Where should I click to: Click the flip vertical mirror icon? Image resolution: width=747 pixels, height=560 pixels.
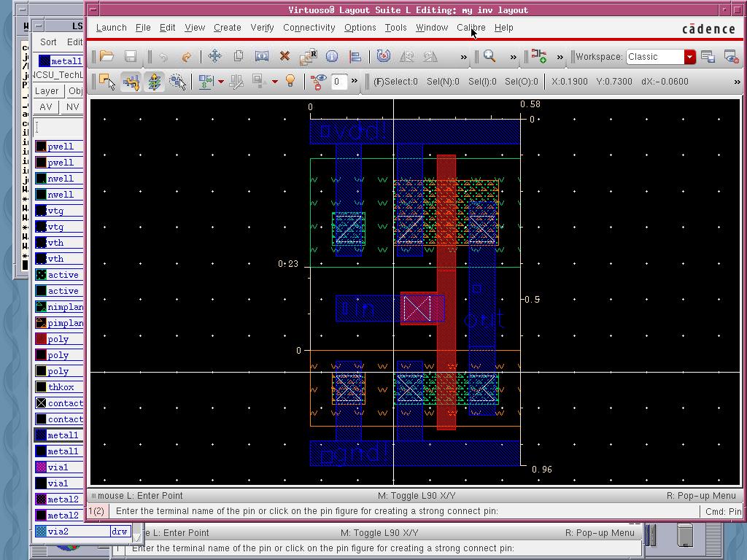[x=430, y=57]
